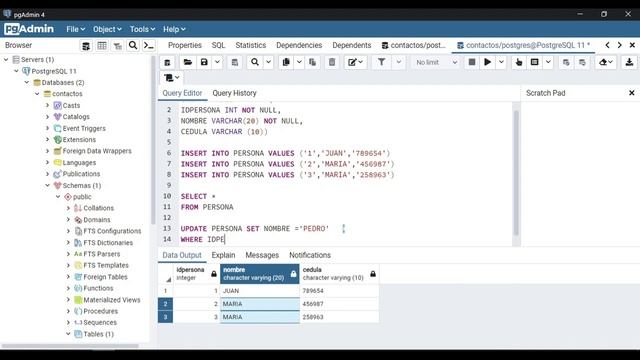Click the cedula column header
The image size is (640, 360).
[339, 273]
